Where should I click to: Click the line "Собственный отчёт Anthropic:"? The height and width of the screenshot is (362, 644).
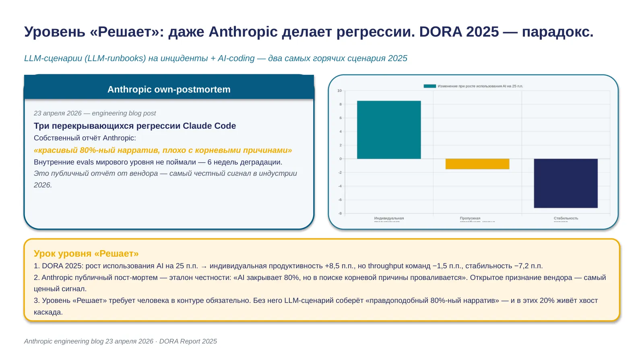(x=85, y=138)
